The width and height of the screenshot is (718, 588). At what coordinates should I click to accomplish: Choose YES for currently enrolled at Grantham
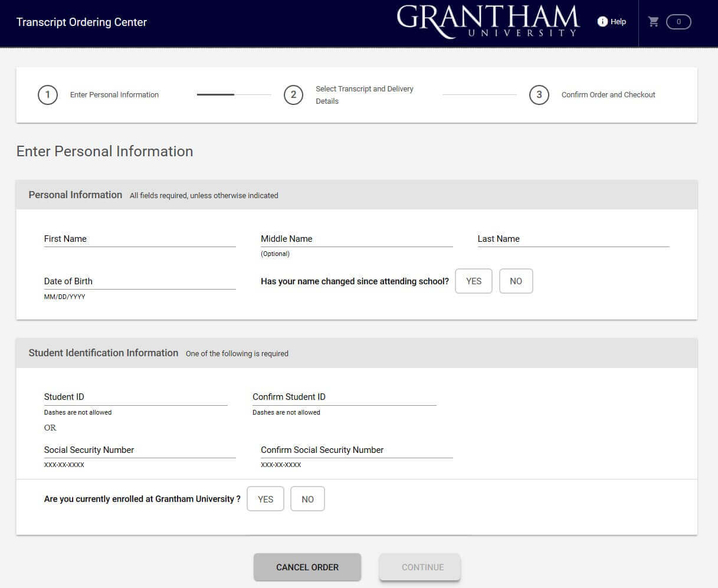tap(265, 498)
